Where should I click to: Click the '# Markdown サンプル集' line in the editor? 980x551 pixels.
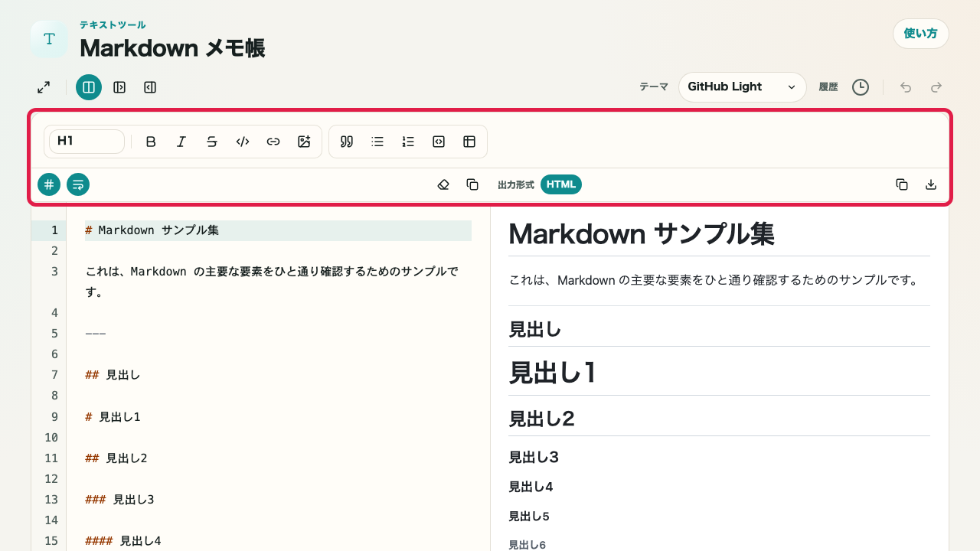coord(278,230)
